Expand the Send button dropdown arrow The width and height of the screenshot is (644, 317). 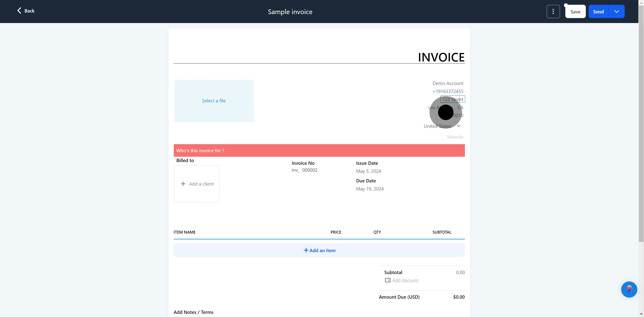616,11
